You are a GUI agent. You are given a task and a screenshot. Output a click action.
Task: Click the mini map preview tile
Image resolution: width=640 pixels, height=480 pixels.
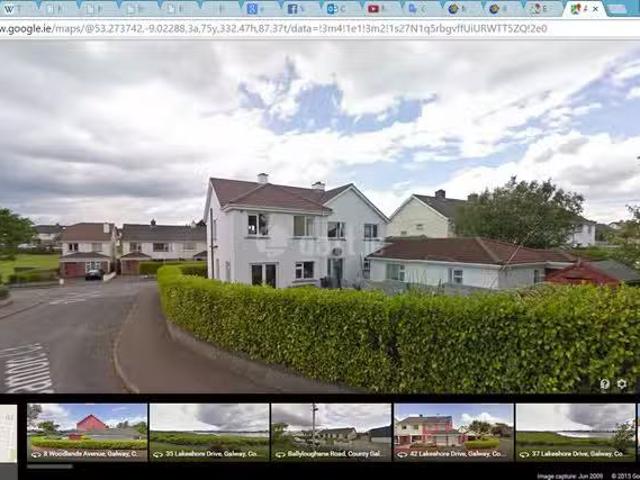coord(9,433)
